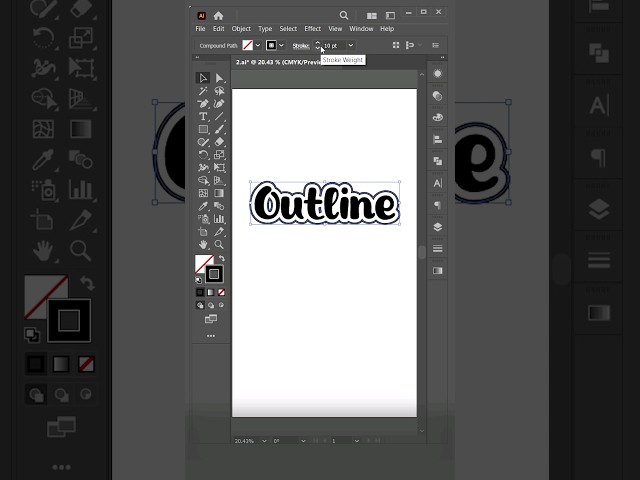Select the Rectangle tool
Screen dimensions: 640x480
203,129
